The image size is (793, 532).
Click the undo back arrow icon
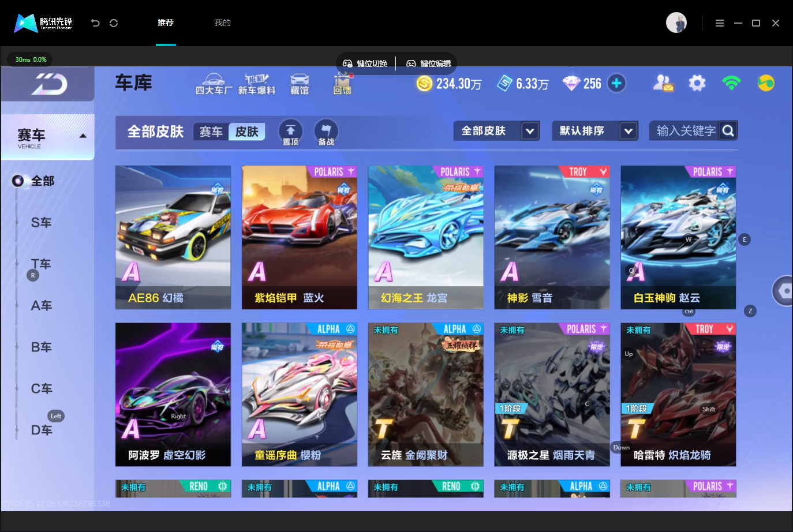click(95, 23)
